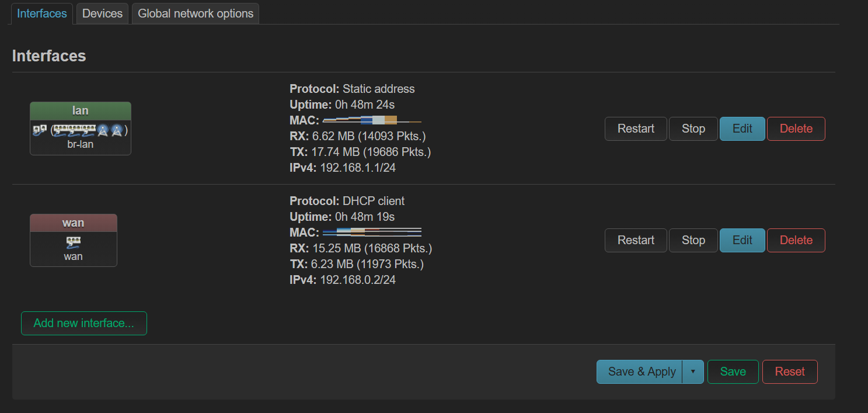Click the last wireless antenna icon in lan box
This screenshot has height=413, width=868.
[116, 130]
